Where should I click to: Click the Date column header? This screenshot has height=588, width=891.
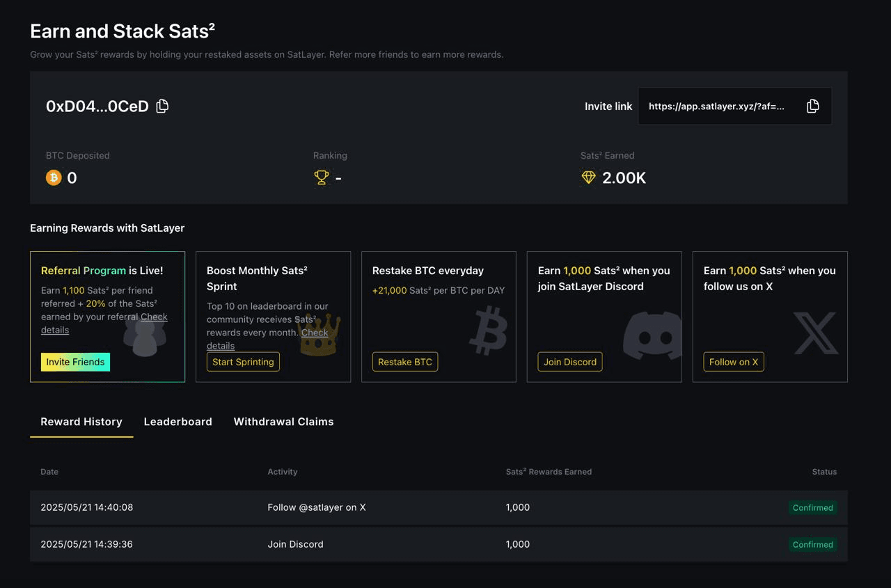[x=49, y=472]
